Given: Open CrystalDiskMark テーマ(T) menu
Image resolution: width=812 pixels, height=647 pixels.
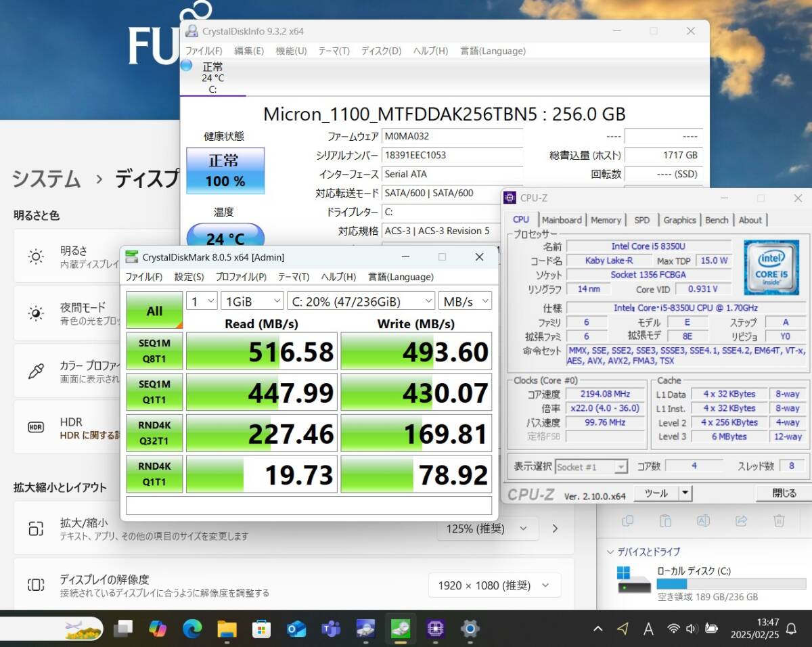Looking at the screenshot, I should [x=293, y=277].
